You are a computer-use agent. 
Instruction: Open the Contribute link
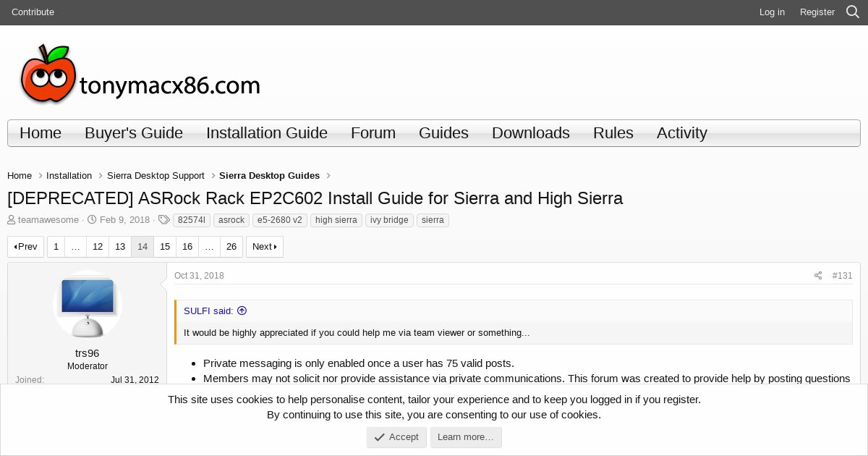(33, 12)
